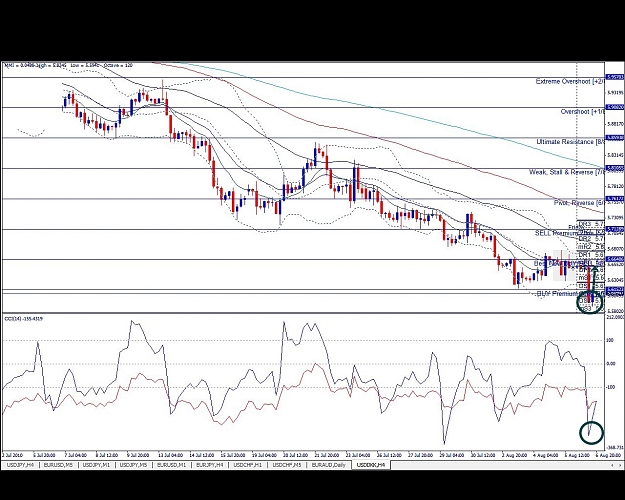
Task: Select the Ultimate Resistance [8/8] label
Action: pyautogui.click(x=570, y=142)
